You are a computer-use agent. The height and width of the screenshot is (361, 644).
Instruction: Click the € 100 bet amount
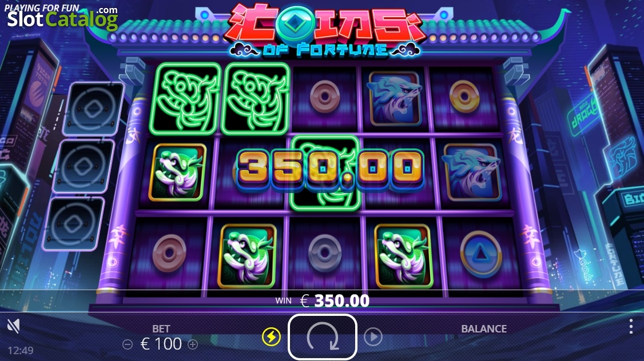click(x=161, y=344)
